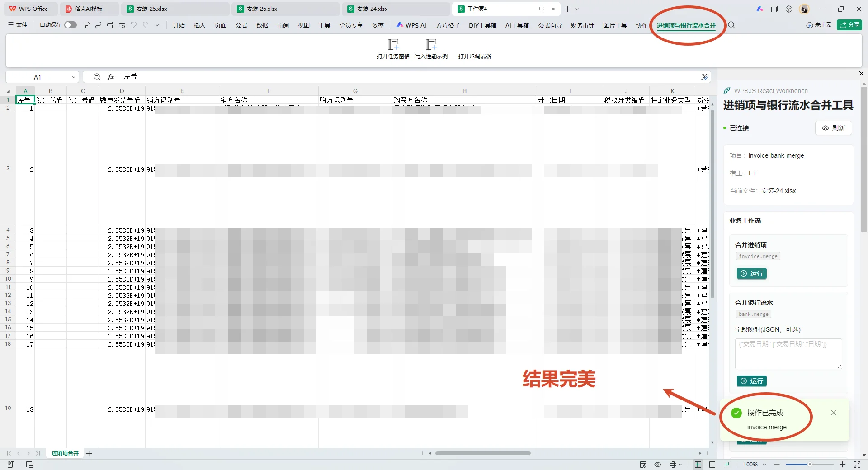Click the green 分享 share button
Viewport: 868px width, 470px height.
tap(849, 25)
